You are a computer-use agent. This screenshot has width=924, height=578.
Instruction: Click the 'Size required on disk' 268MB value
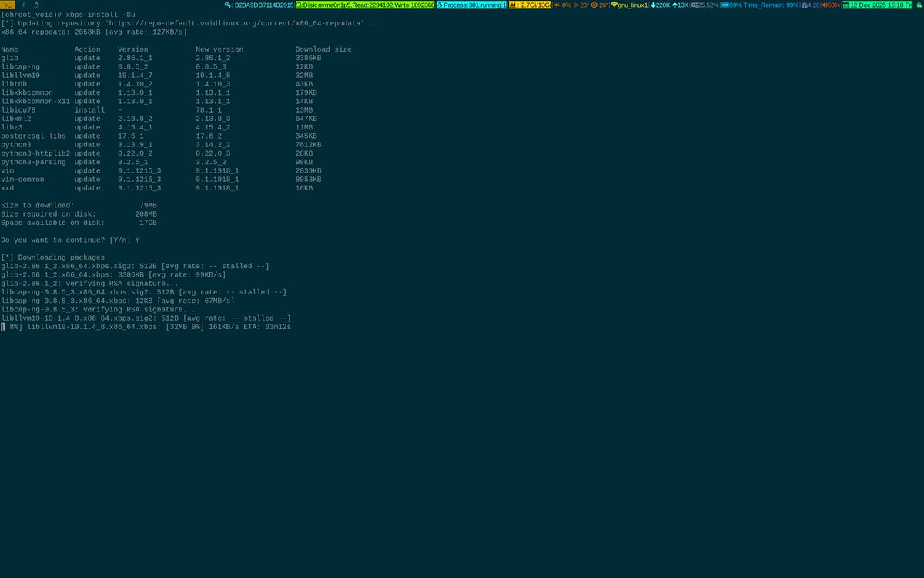[146, 214]
